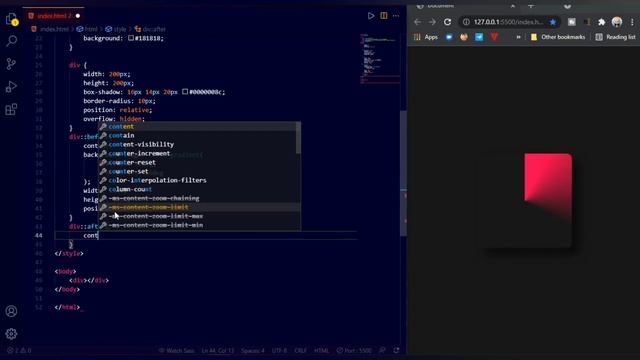The image size is (640, 360).
Task: Choose 'counter-increment' suggestion
Action: 199,153
